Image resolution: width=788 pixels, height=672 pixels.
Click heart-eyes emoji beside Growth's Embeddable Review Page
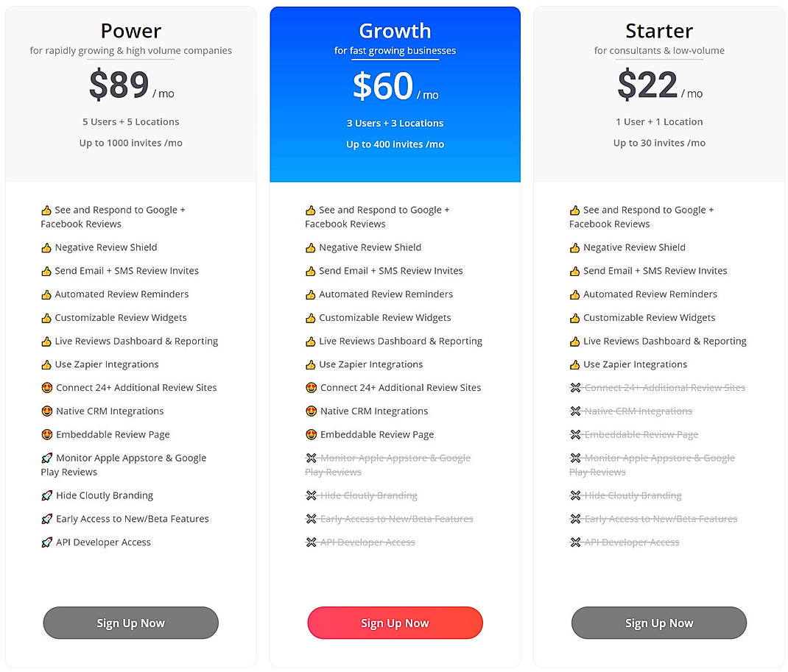click(x=311, y=435)
